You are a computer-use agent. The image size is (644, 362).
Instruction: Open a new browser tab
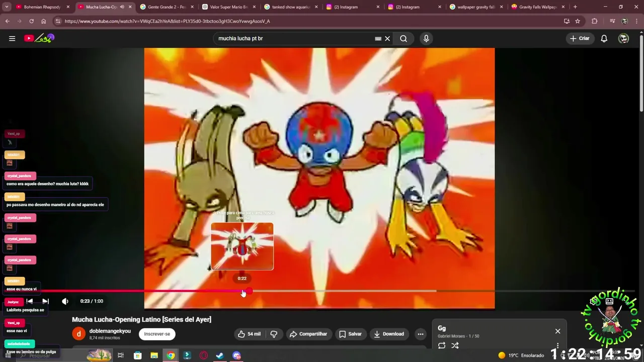pos(575,7)
